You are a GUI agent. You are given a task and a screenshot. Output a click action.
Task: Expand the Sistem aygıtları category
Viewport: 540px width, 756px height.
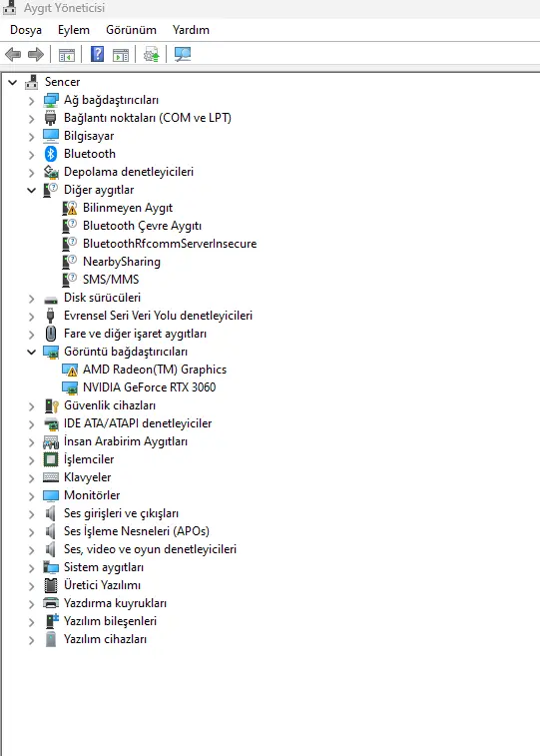(x=31, y=568)
